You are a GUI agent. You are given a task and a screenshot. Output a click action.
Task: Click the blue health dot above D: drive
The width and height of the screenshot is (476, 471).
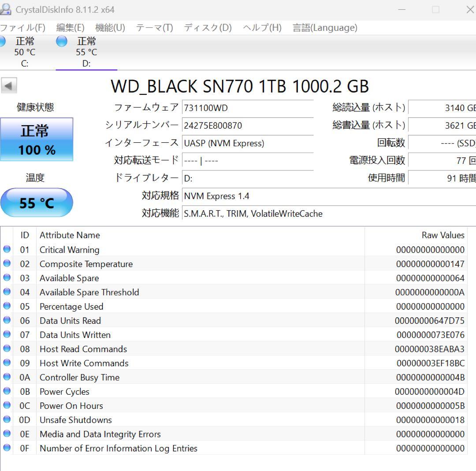[61, 41]
